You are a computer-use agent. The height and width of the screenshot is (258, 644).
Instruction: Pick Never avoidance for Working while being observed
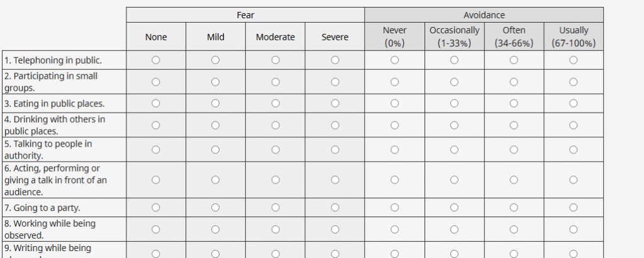394,229
